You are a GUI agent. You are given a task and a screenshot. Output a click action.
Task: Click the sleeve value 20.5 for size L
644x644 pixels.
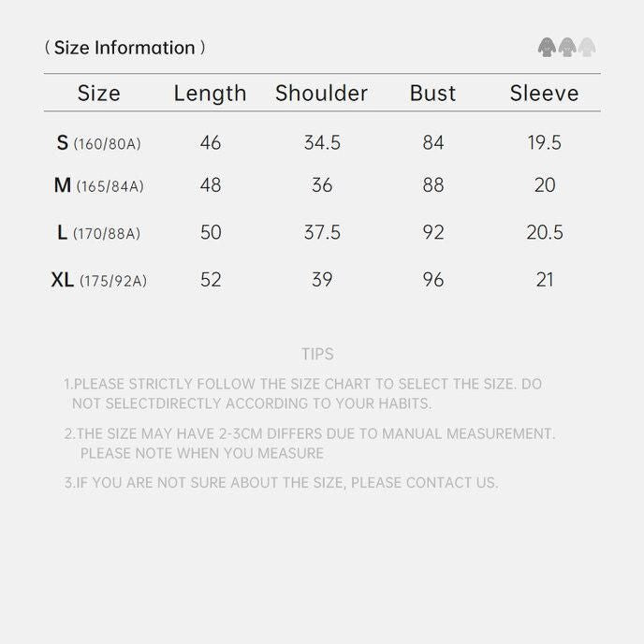(x=545, y=233)
